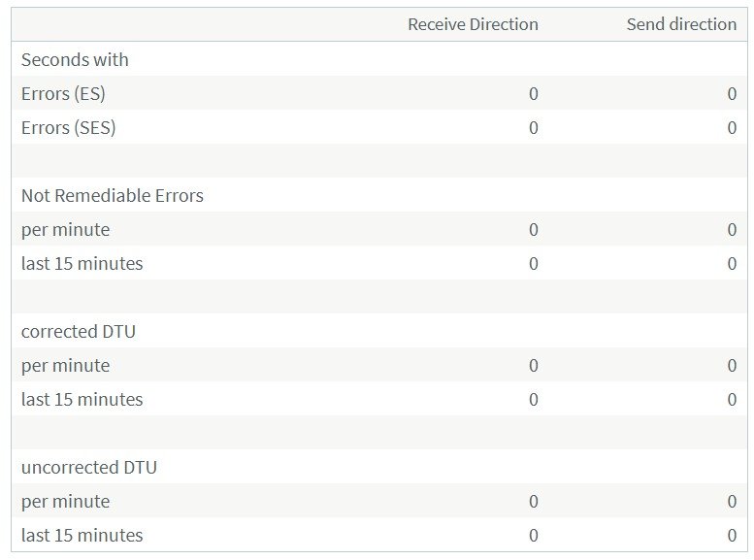Click the uncorrected DTU section heading

89,467
